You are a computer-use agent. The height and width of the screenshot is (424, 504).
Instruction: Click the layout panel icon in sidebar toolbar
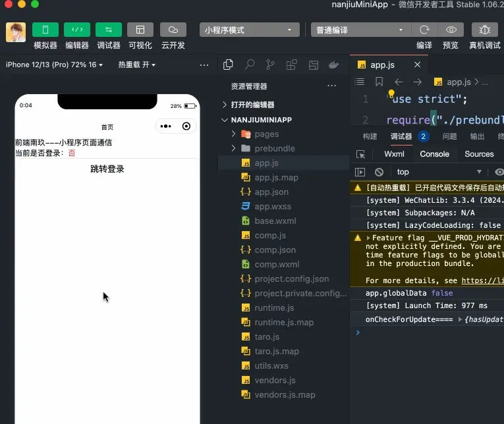[x=314, y=65]
